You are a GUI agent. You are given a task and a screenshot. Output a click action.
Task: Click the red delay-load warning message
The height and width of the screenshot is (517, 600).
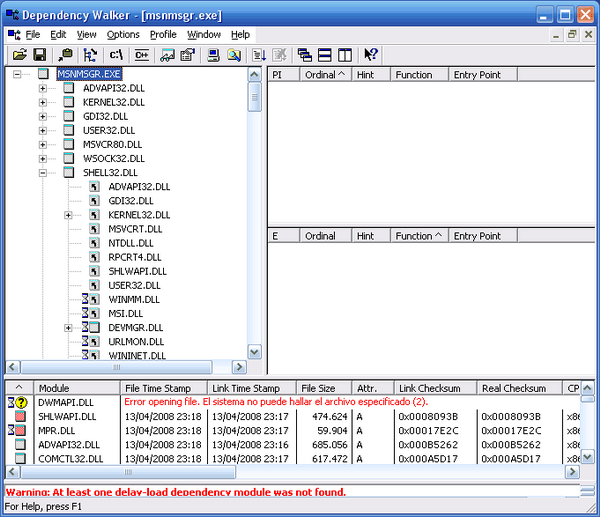tap(176, 492)
